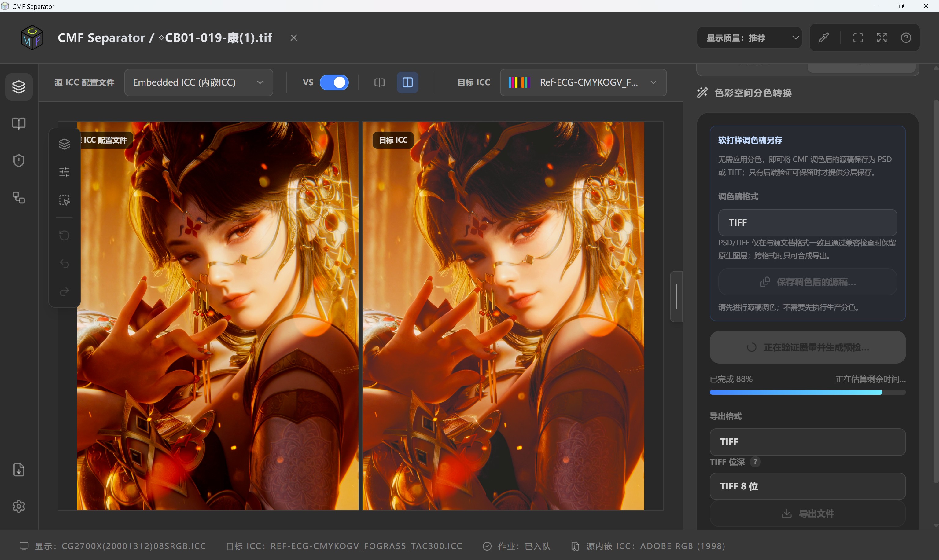939x560 pixels.
Task: Choose the region selection tool icon
Action: pos(64,200)
